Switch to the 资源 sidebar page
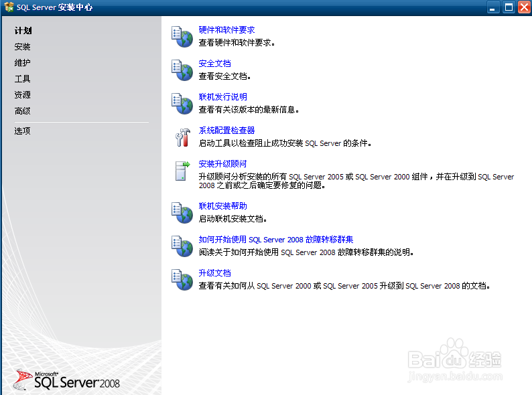 tap(22, 95)
